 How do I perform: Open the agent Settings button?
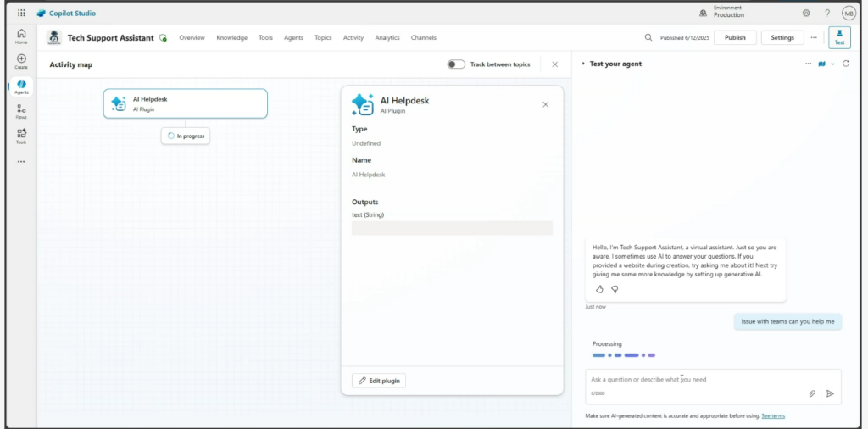pyautogui.click(x=782, y=37)
